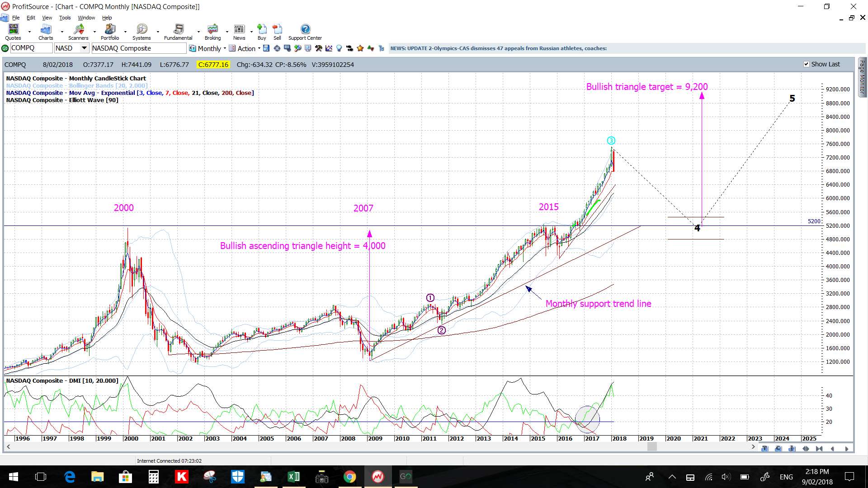868x488 pixels.
Task: Open the Window menu
Action: [86, 18]
